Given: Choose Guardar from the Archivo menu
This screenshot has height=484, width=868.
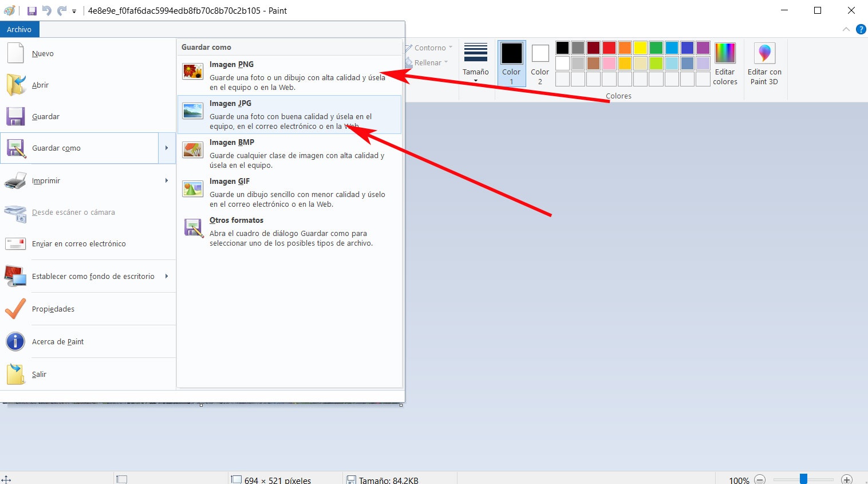Looking at the screenshot, I should coord(88,116).
